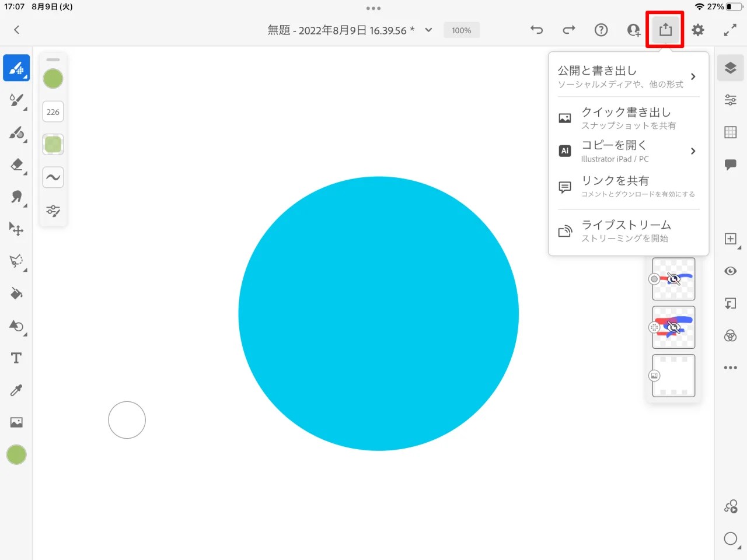Select ライブストリーム to start streaming
This screenshot has height=560, width=747.
(x=627, y=230)
